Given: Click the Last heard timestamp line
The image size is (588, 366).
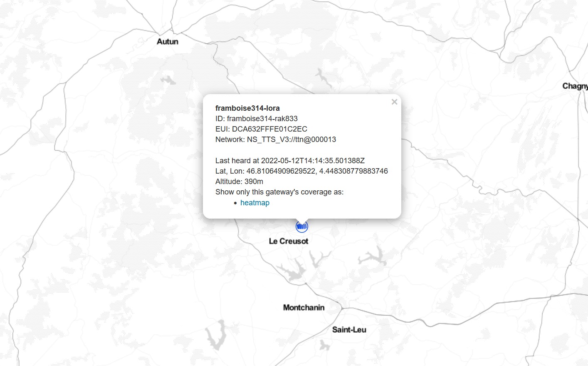Looking at the screenshot, I should (290, 161).
